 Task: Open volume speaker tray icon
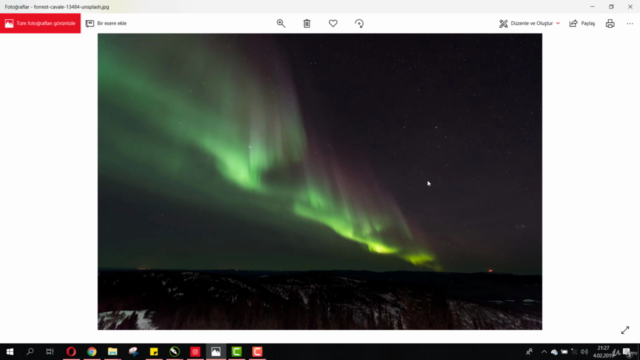coord(584,351)
